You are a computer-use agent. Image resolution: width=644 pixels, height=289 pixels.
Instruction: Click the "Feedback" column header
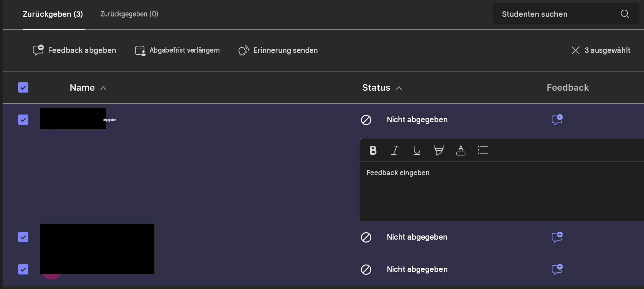[568, 88]
